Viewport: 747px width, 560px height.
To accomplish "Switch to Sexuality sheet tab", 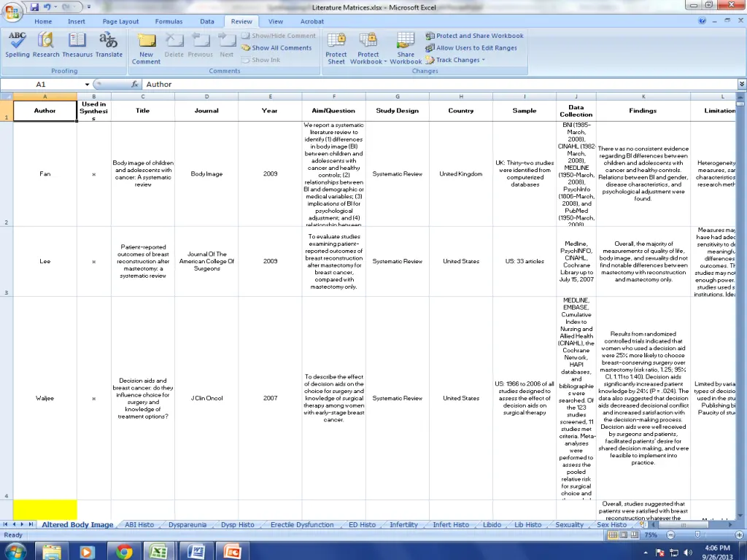I will pyautogui.click(x=569, y=525).
